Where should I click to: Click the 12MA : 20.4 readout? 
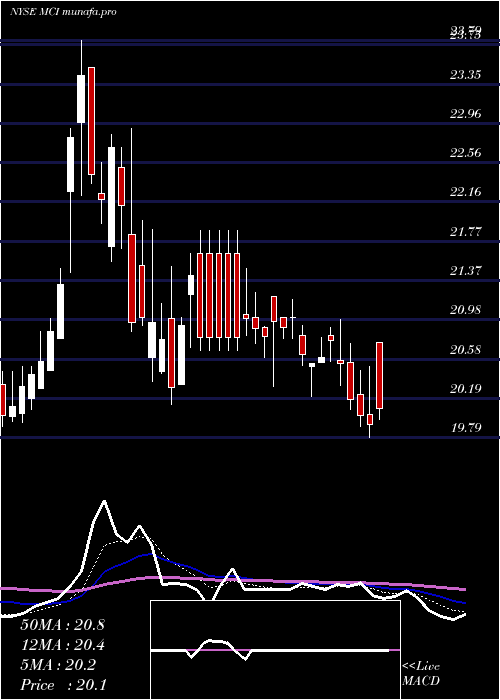pyautogui.click(x=62, y=645)
